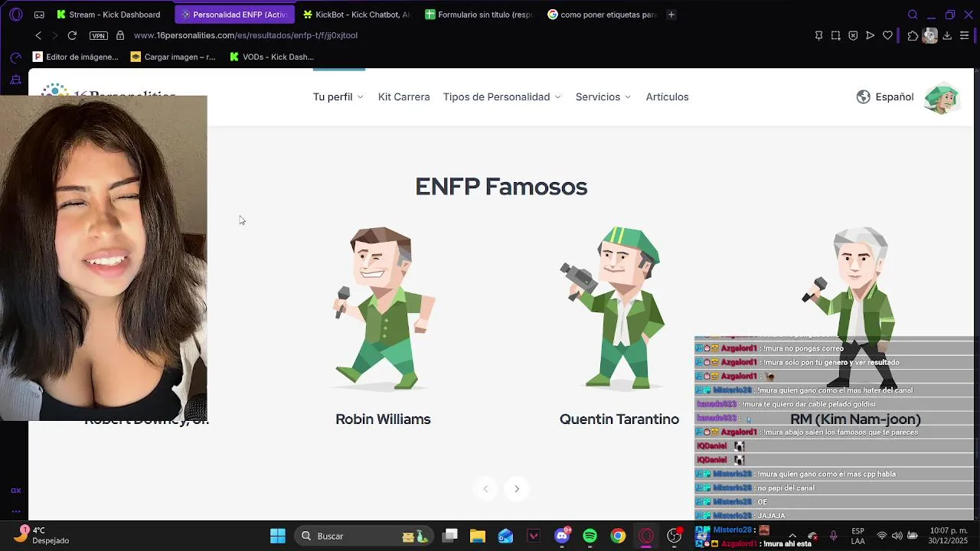This screenshot has width=980, height=551.
Task: Expand Tipos de Personalidad dropdown
Action: point(501,97)
